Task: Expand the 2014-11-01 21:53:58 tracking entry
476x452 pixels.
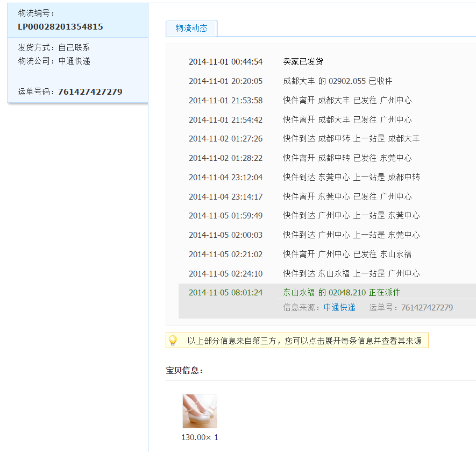Action: click(x=347, y=101)
